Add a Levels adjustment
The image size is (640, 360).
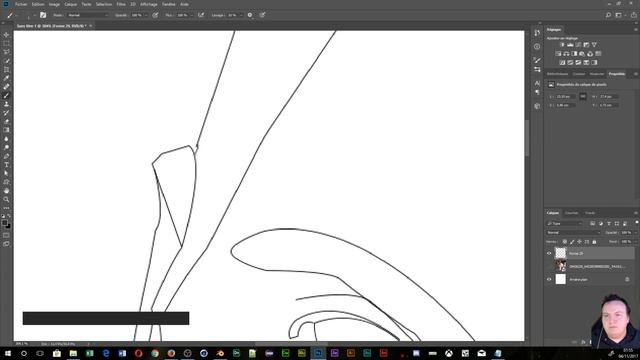tap(570, 44)
